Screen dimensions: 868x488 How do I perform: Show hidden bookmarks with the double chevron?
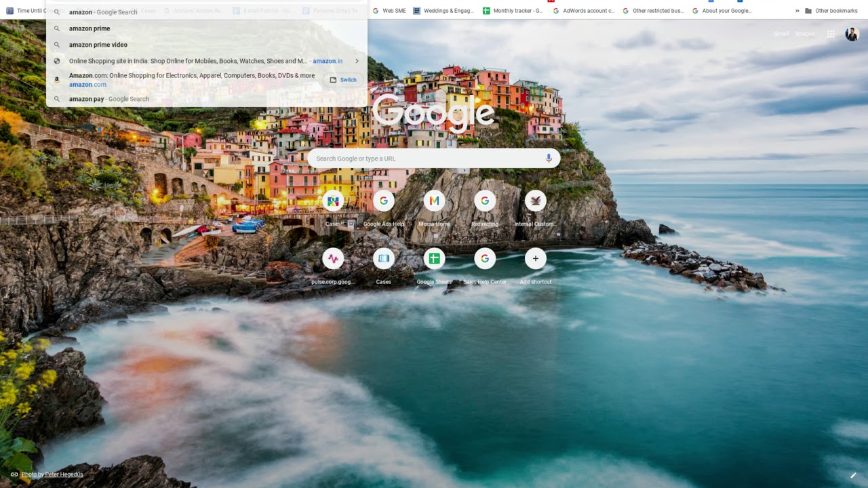[797, 11]
